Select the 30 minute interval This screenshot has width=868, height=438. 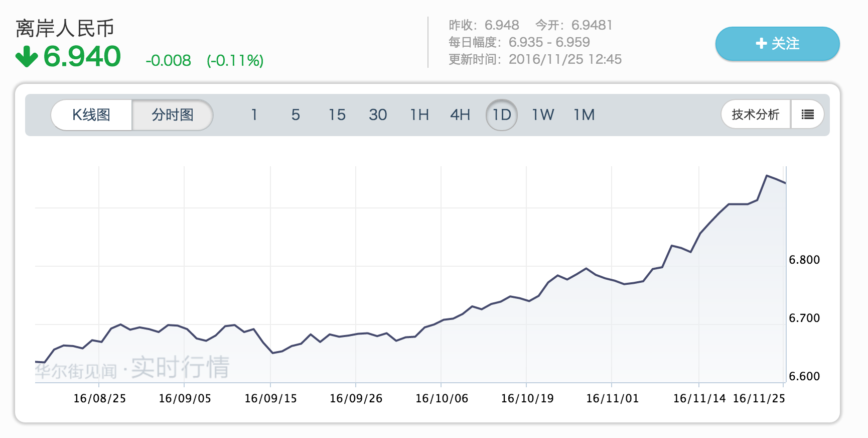click(x=378, y=115)
